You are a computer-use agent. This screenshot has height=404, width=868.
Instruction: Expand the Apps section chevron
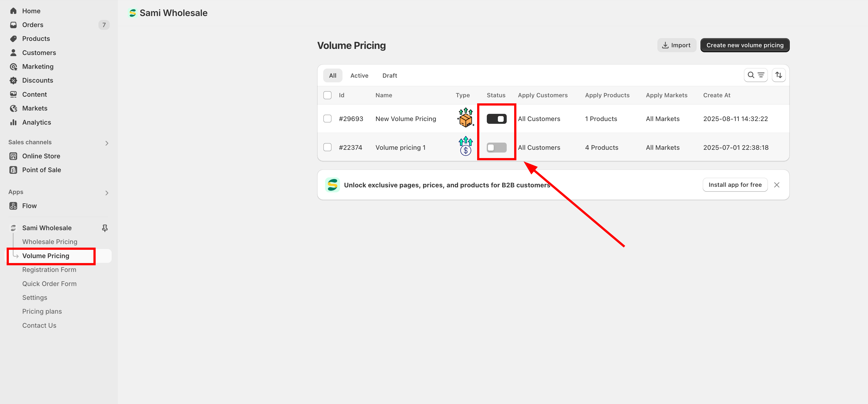[106, 193]
